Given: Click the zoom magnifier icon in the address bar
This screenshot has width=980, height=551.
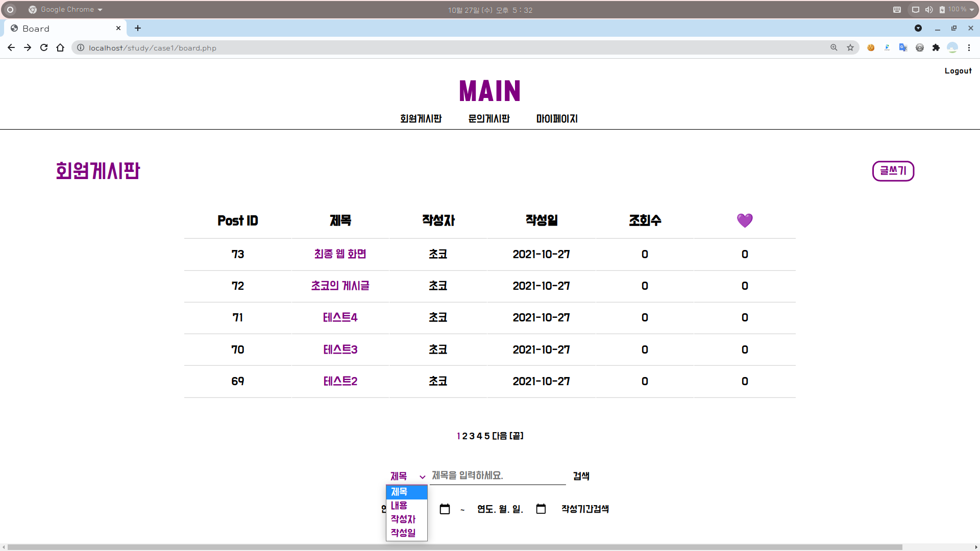Looking at the screenshot, I should click(x=834, y=47).
